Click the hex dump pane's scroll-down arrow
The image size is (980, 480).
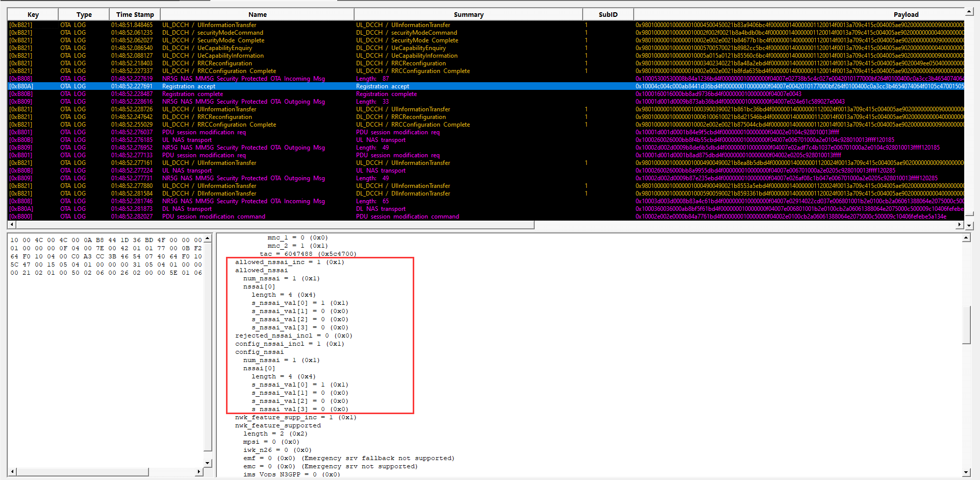click(x=208, y=463)
